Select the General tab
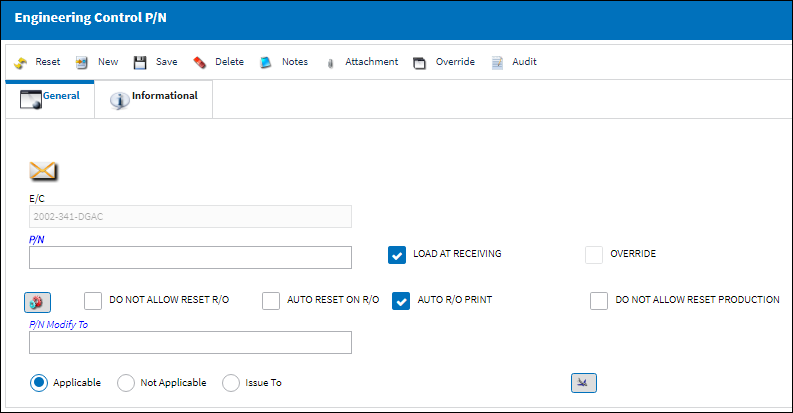Image resolution: width=793 pixels, height=413 pixels. [50, 100]
